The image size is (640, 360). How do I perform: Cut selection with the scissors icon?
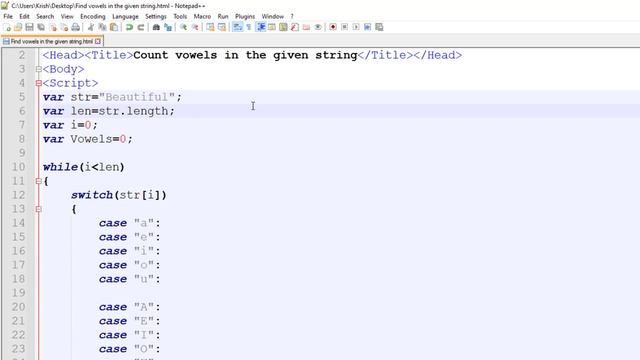click(x=91, y=27)
